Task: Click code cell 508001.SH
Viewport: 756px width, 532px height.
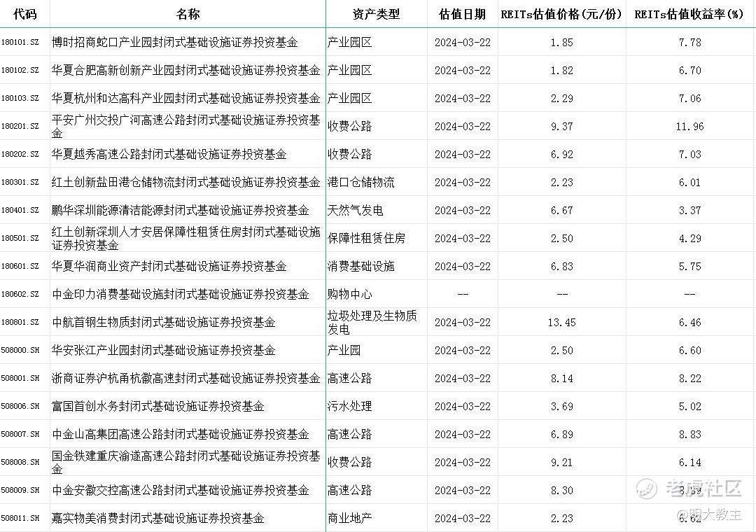Action: pyautogui.click(x=20, y=378)
